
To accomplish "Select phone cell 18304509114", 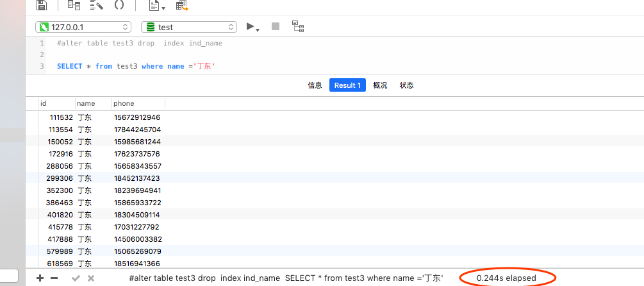I will pos(137,215).
